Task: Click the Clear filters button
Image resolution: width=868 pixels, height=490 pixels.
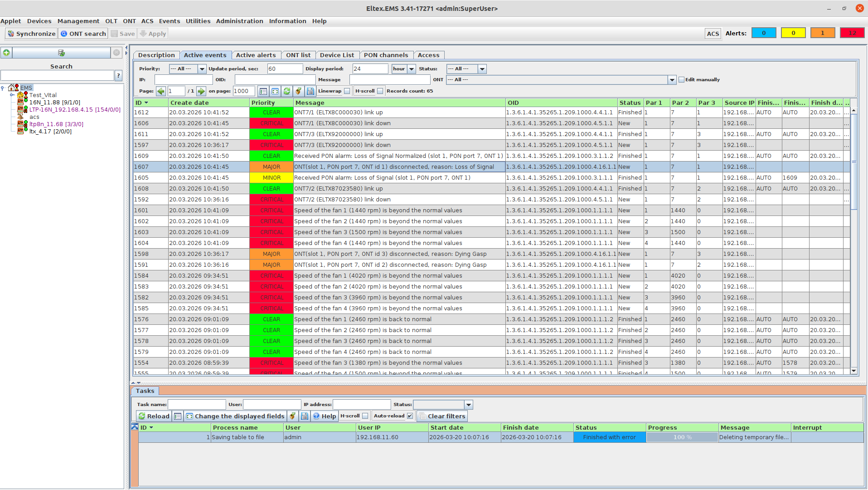Action: coord(442,416)
